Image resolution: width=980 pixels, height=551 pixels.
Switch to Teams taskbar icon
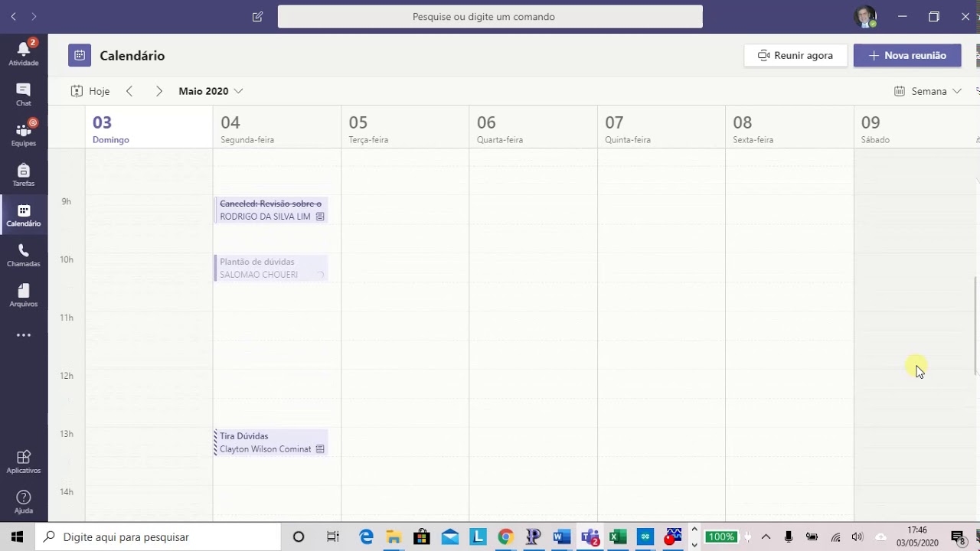pyautogui.click(x=590, y=537)
